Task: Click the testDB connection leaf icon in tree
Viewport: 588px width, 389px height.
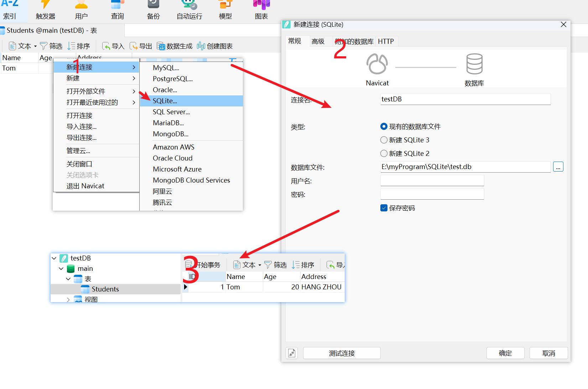Action: [x=64, y=258]
